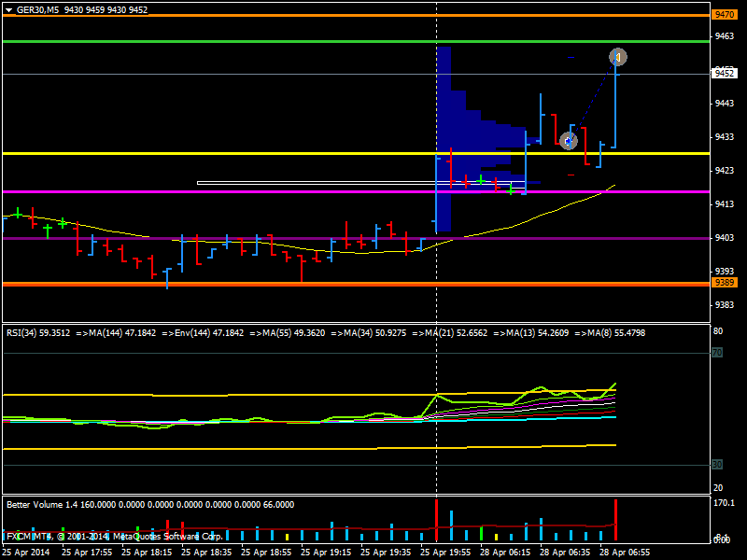
Task: Click the orange 9389 price label
Action: (723, 283)
